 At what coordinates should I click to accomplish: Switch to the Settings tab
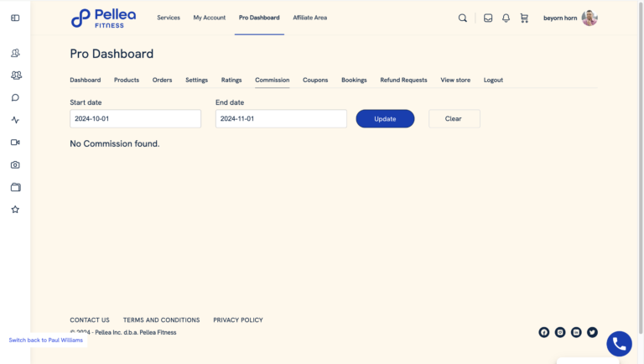(x=196, y=81)
